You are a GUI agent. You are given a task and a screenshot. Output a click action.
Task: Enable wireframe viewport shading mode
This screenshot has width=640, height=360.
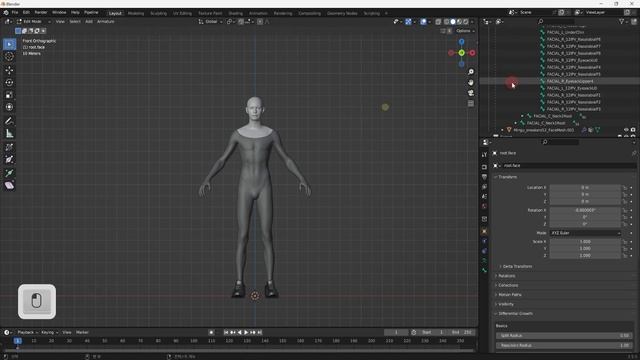[x=447, y=22]
